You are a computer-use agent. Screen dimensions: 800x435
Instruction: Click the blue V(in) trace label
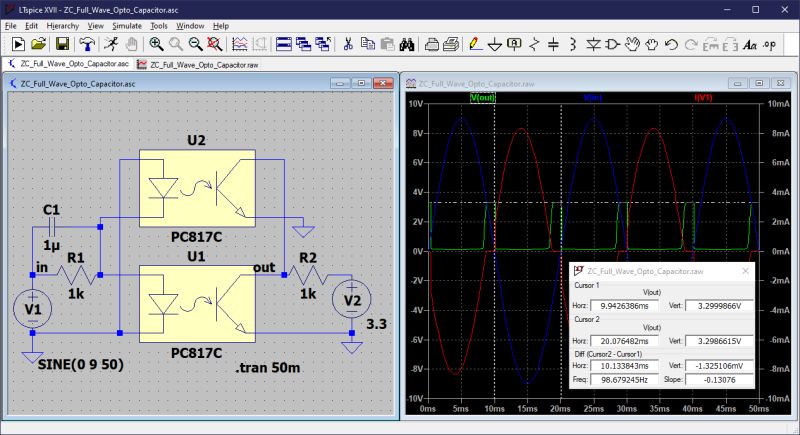[x=593, y=97]
